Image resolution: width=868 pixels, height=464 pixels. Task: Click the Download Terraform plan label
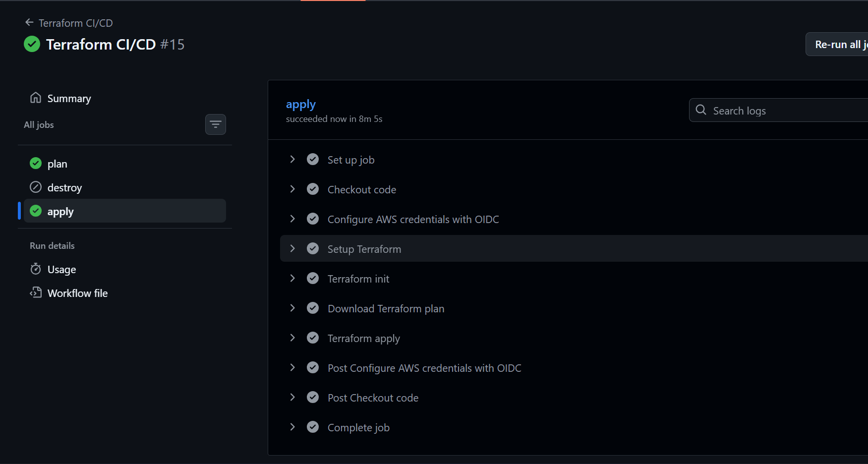[x=386, y=308]
